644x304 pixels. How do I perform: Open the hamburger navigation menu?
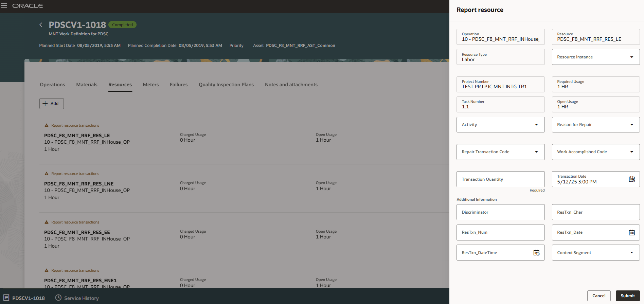4,6
